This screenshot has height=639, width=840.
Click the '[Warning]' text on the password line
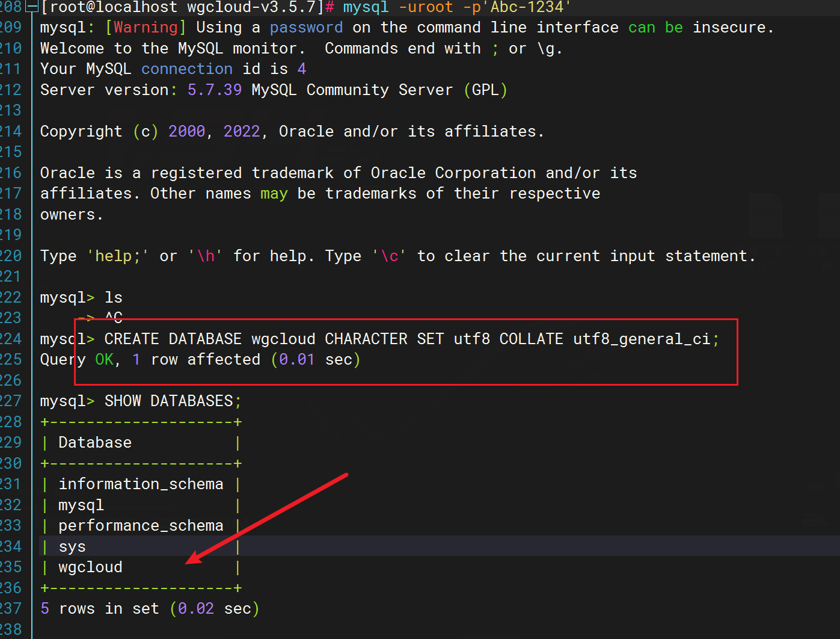(x=146, y=28)
